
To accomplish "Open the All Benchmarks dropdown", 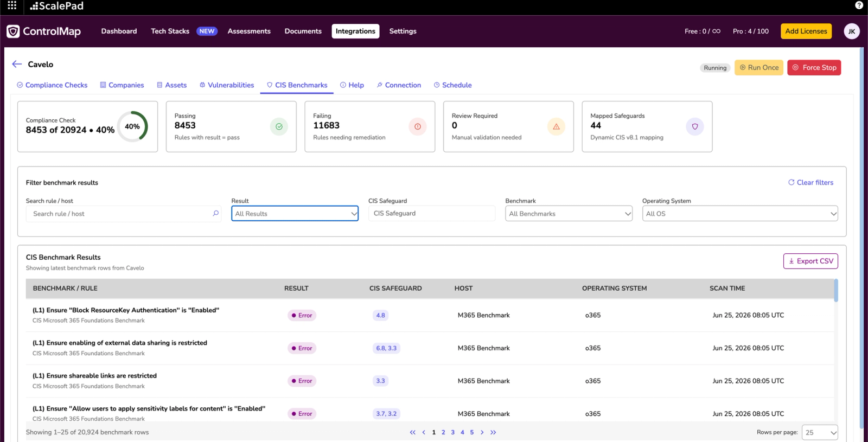I will [x=569, y=214].
